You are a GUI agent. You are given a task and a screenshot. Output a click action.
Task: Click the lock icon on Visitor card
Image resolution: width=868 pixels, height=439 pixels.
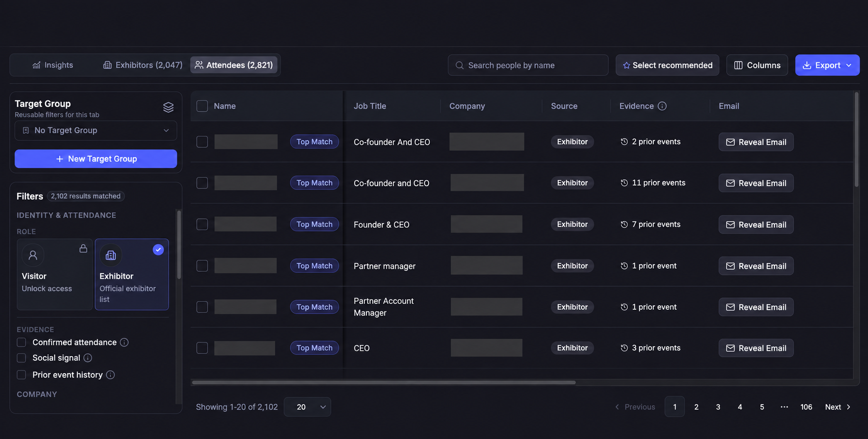click(83, 249)
